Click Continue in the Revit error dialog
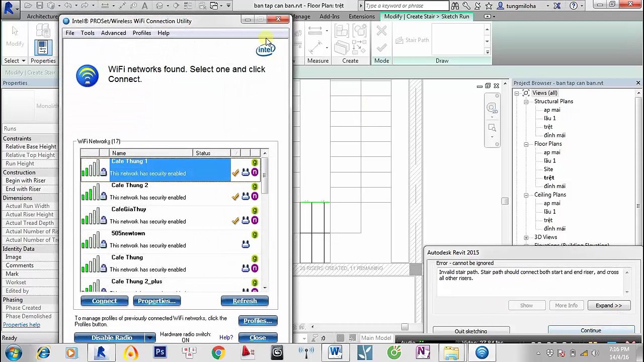Viewport: 644px width, 362px height. (x=591, y=331)
